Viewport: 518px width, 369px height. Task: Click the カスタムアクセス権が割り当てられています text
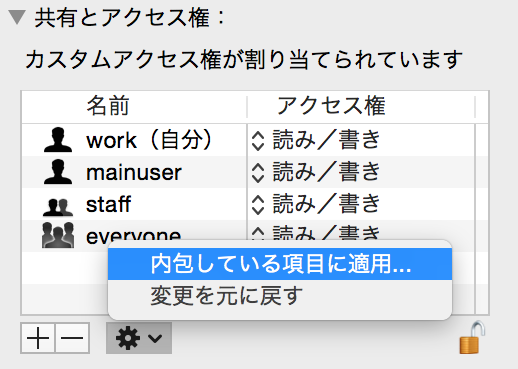tap(244, 60)
